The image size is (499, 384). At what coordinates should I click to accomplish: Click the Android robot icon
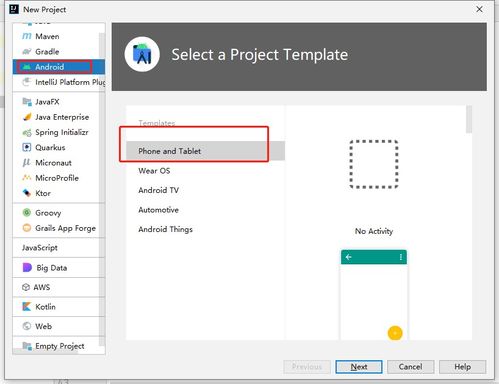coord(26,67)
